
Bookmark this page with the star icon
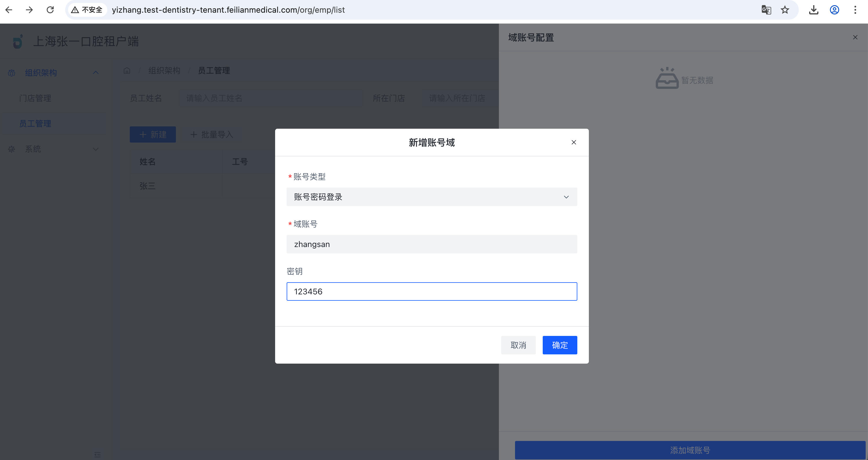785,10
